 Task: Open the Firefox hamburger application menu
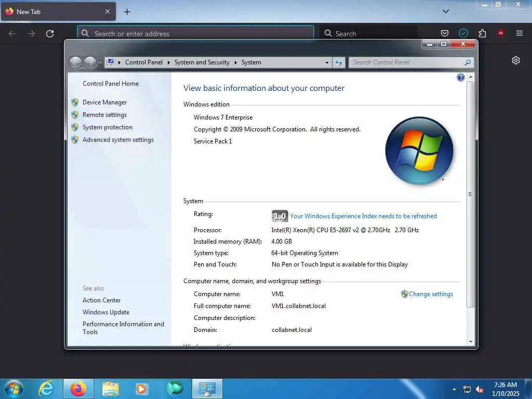[520, 33]
